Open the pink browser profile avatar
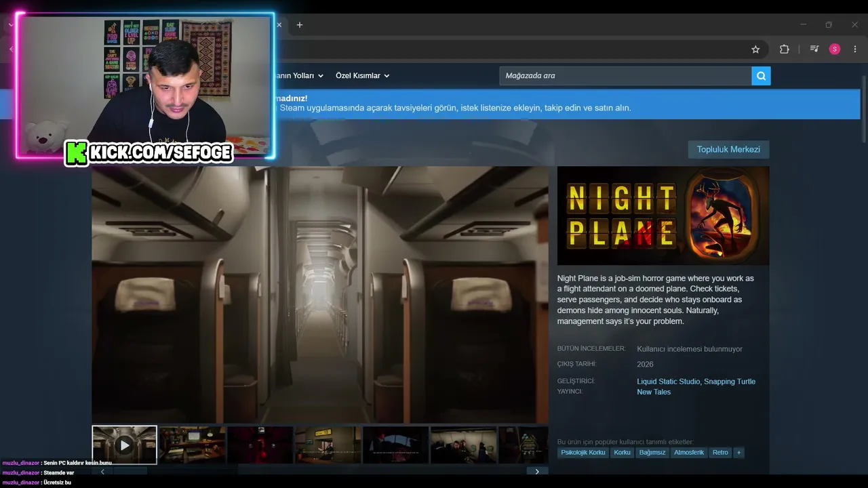Image resolution: width=868 pixels, height=488 pixels. pyautogui.click(x=835, y=49)
